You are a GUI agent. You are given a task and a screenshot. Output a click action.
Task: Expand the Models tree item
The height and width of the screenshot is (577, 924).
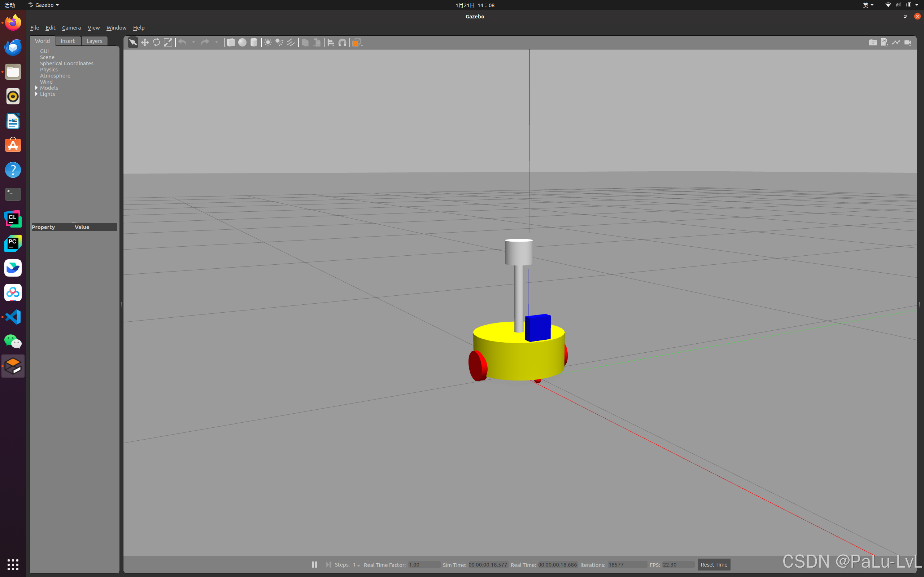click(37, 88)
